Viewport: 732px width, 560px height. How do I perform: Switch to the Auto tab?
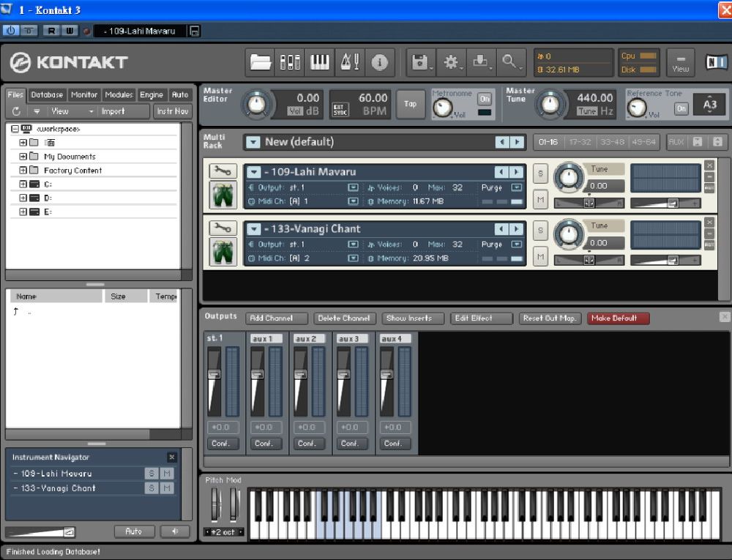[180, 94]
